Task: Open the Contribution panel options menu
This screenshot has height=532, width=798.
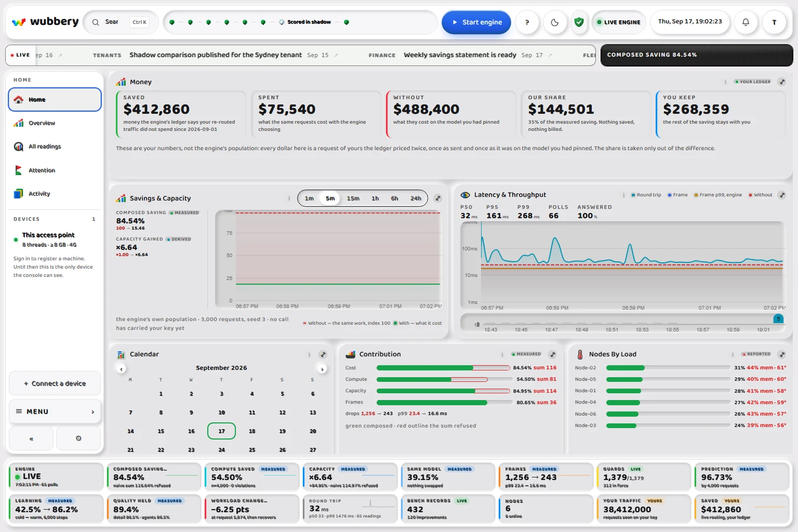Action: [x=502, y=354]
